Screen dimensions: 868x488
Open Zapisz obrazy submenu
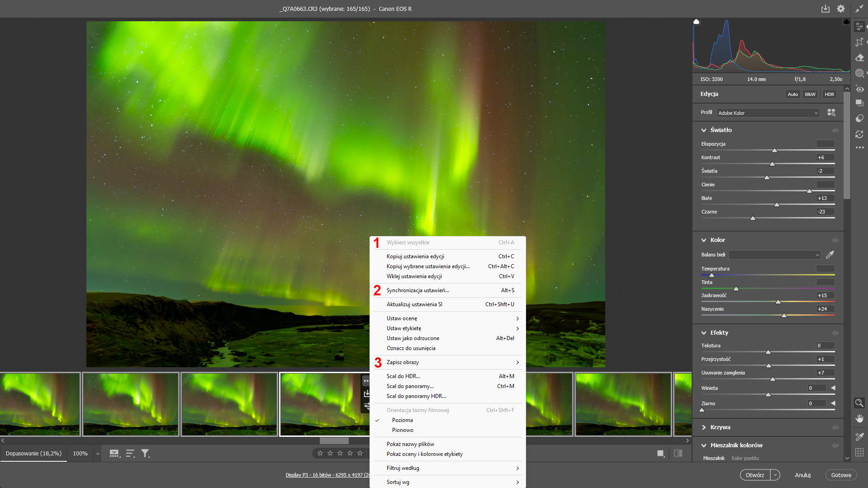point(403,362)
